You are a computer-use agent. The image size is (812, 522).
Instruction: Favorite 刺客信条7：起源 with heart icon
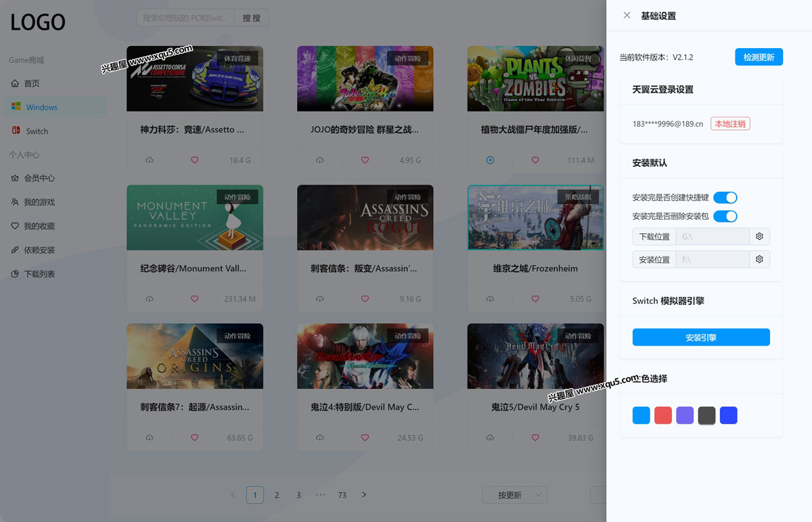[x=195, y=437]
